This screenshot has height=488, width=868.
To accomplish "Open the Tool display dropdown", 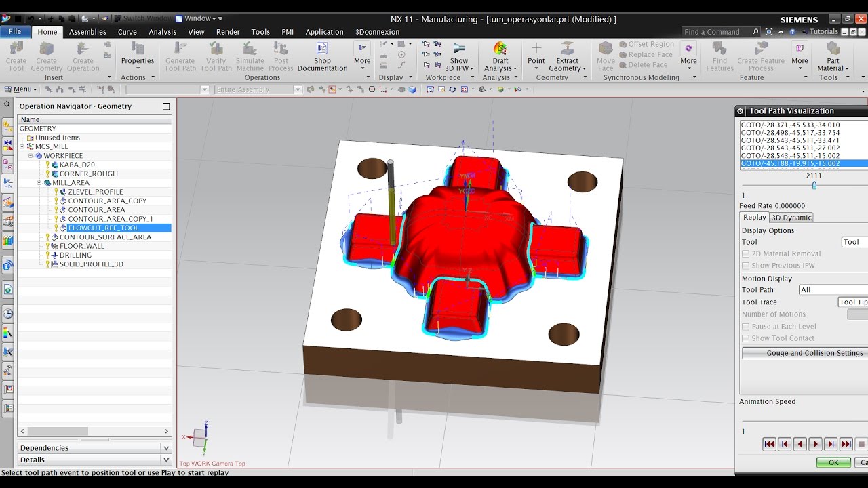I will click(854, 242).
